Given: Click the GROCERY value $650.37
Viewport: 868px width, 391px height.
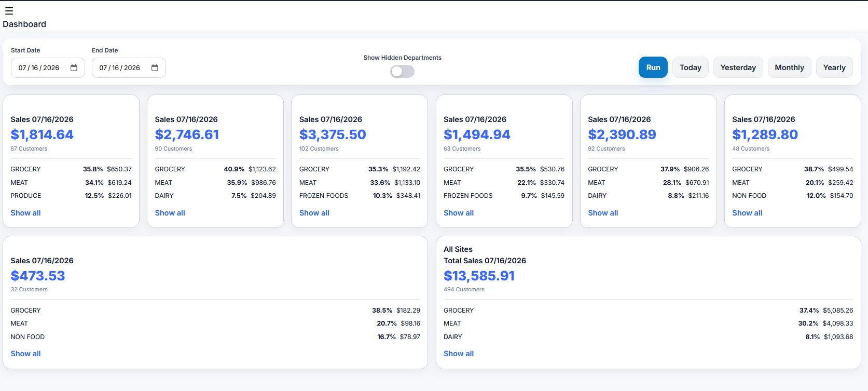Looking at the screenshot, I should click(119, 169).
